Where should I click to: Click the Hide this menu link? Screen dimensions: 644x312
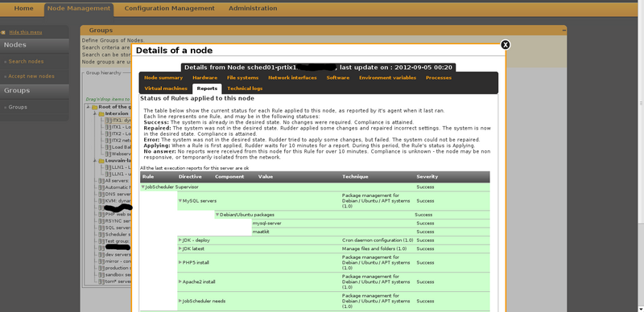pos(26,32)
